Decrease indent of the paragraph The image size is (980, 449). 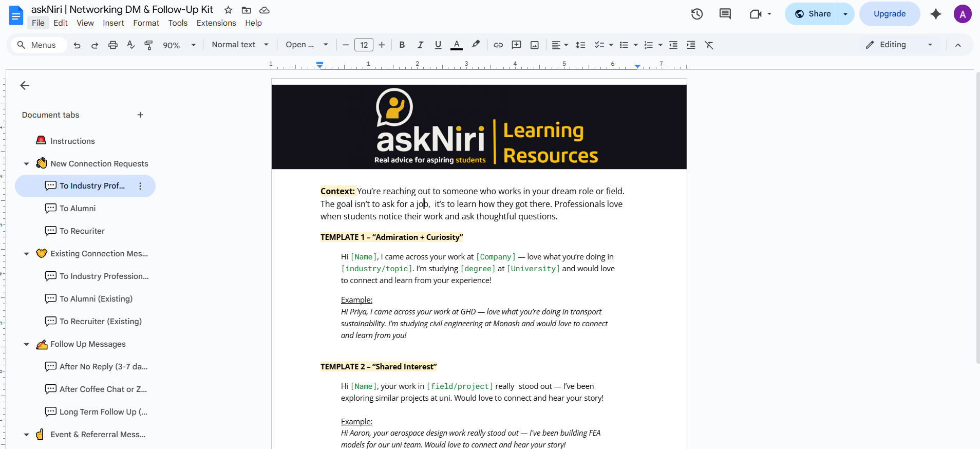pyautogui.click(x=673, y=45)
